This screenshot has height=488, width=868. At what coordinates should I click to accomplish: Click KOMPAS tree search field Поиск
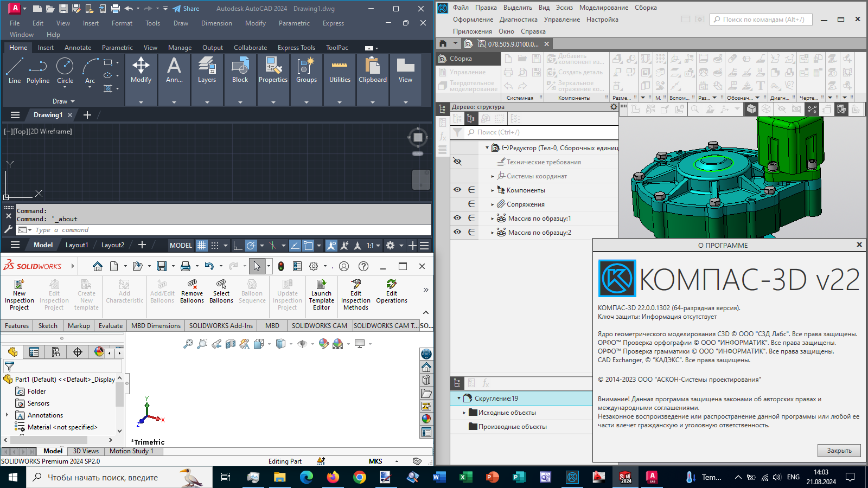[x=541, y=132]
